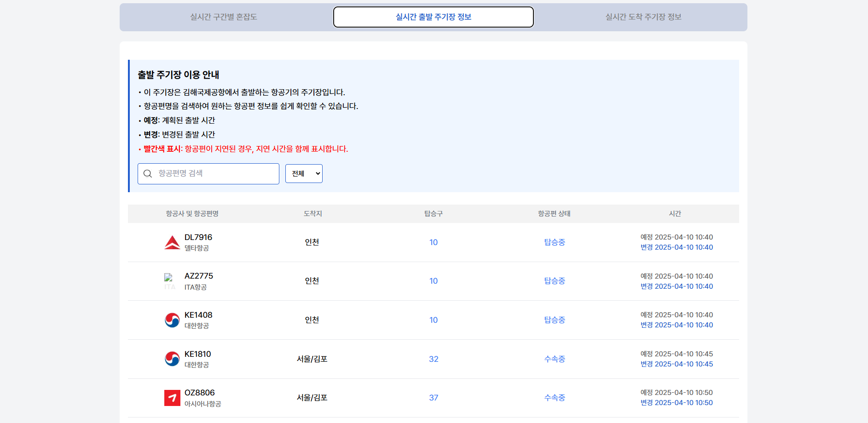The height and width of the screenshot is (423, 868).
Task: Click the magnifier icon in search box
Action: tap(148, 174)
